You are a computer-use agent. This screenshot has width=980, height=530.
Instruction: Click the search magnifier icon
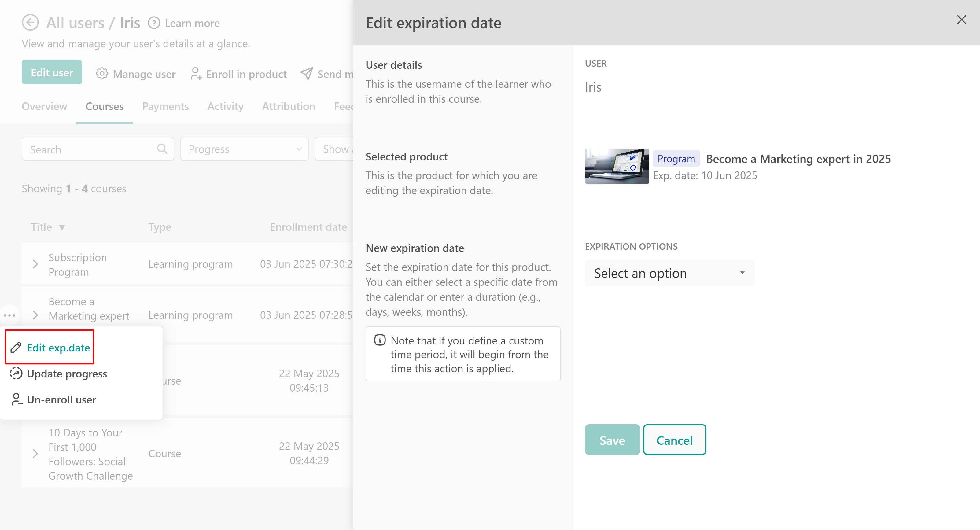(x=162, y=149)
